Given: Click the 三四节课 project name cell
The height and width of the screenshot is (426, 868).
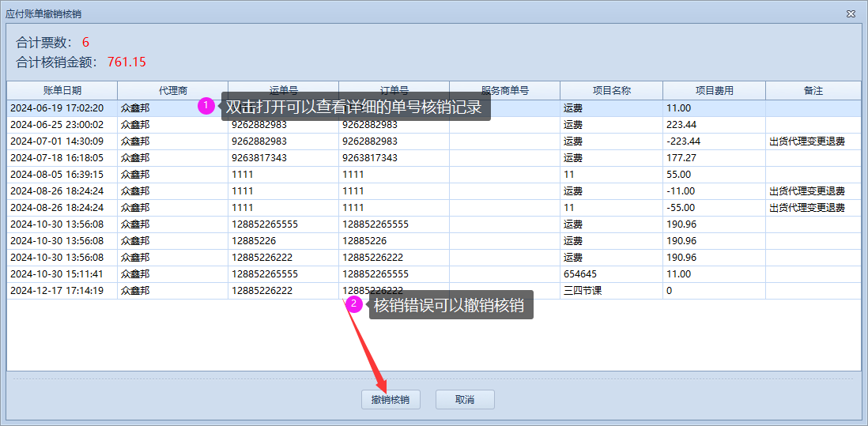Looking at the screenshot, I should [x=583, y=291].
